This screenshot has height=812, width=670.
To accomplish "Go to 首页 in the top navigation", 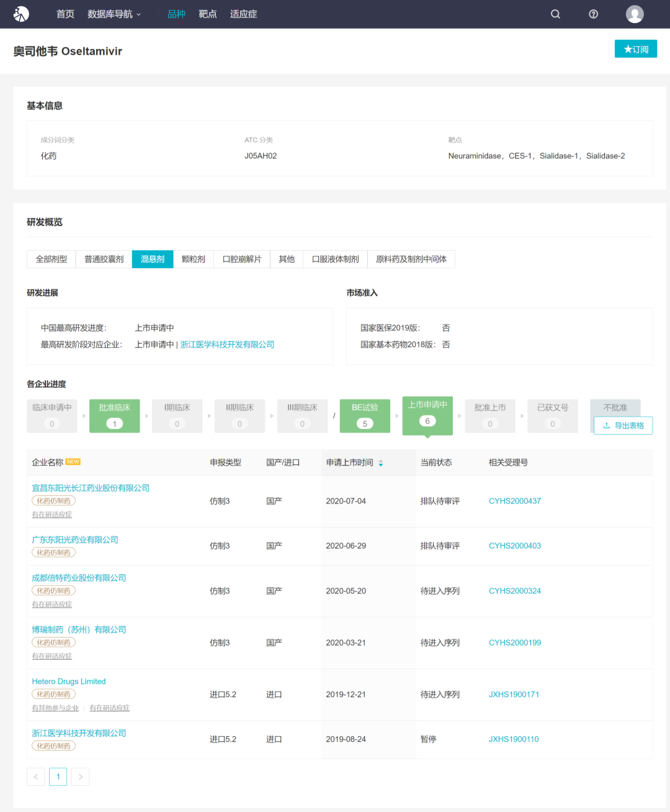I will point(65,14).
